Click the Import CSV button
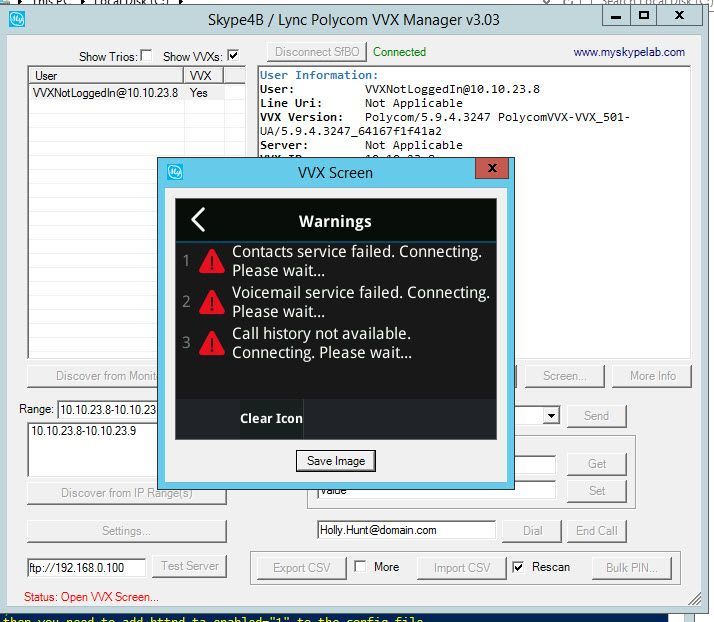Viewport: 714px width, 622px height. point(462,568)
